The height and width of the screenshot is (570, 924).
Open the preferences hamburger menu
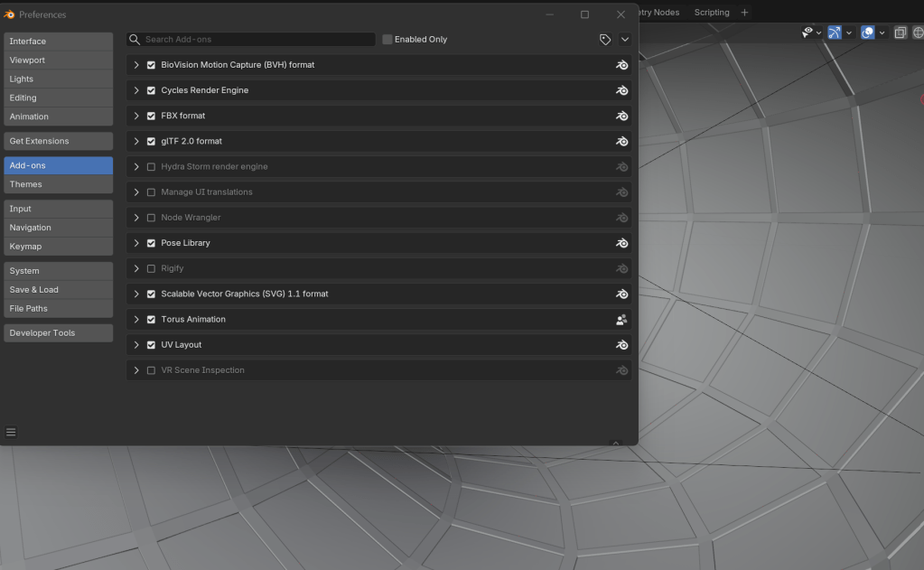coord(11,433)
